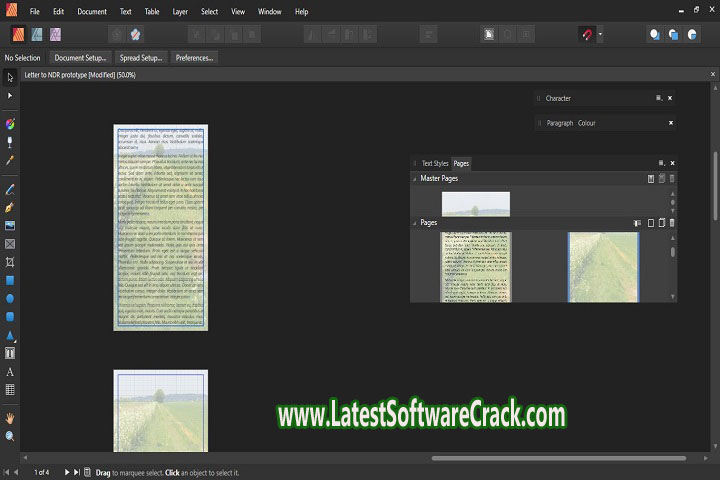Switch to the Designer persona
This screenshot has width=720, height=480.
[37, 34]
